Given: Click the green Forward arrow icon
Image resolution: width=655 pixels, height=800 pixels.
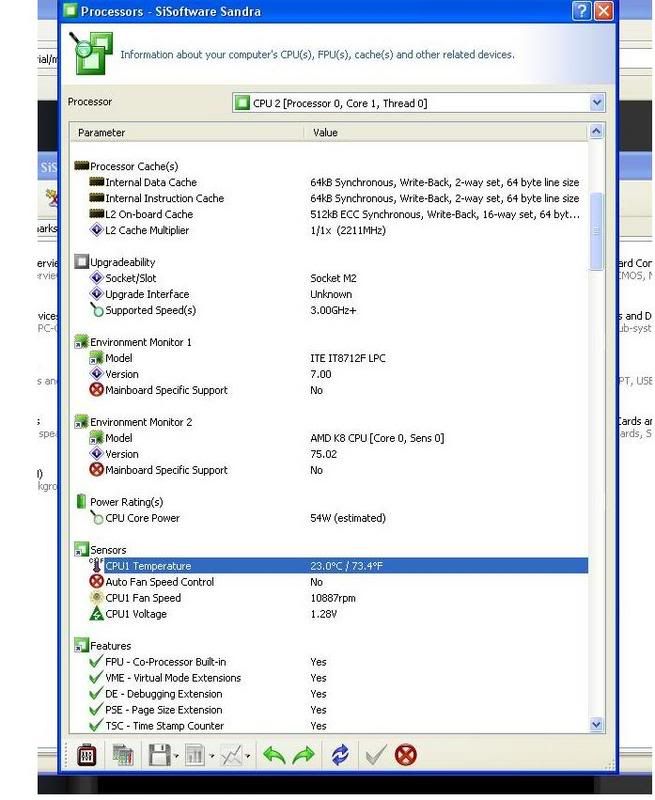Looking at the screenshot, I should coord(304,755).
